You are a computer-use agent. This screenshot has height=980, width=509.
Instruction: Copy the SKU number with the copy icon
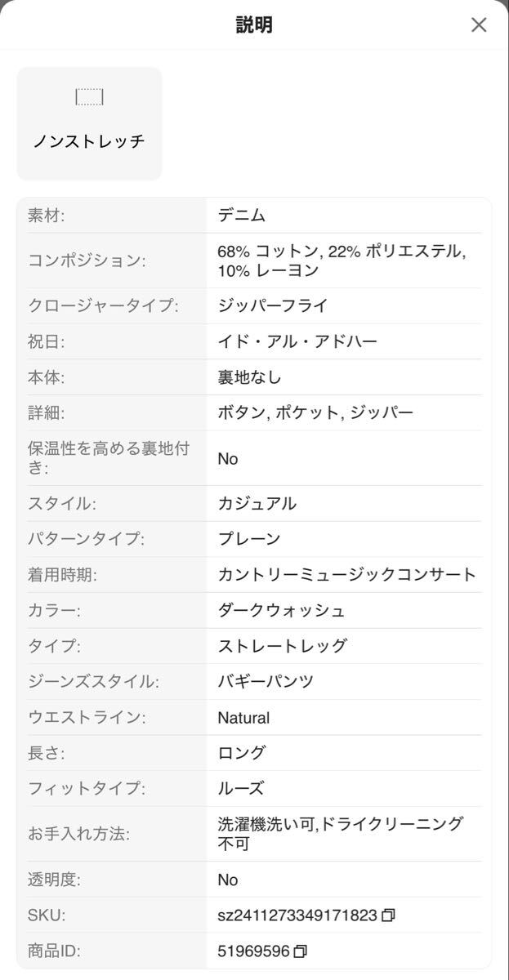(388, 915)
